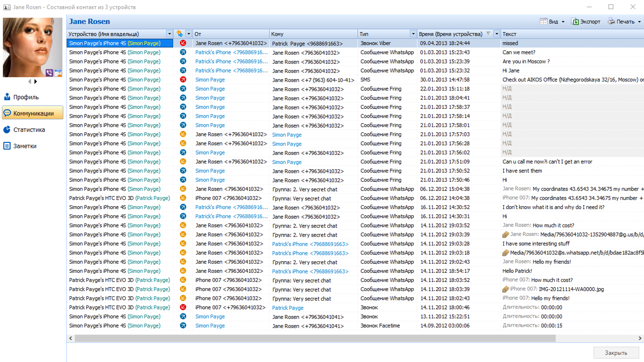Image resolution: width=644 pixels, height=362 pixels.
Task: Switch to the Статистика section
Action: click(29, 129)
